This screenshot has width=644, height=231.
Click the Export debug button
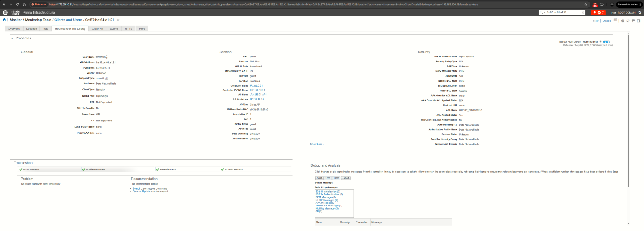point(346,178)
